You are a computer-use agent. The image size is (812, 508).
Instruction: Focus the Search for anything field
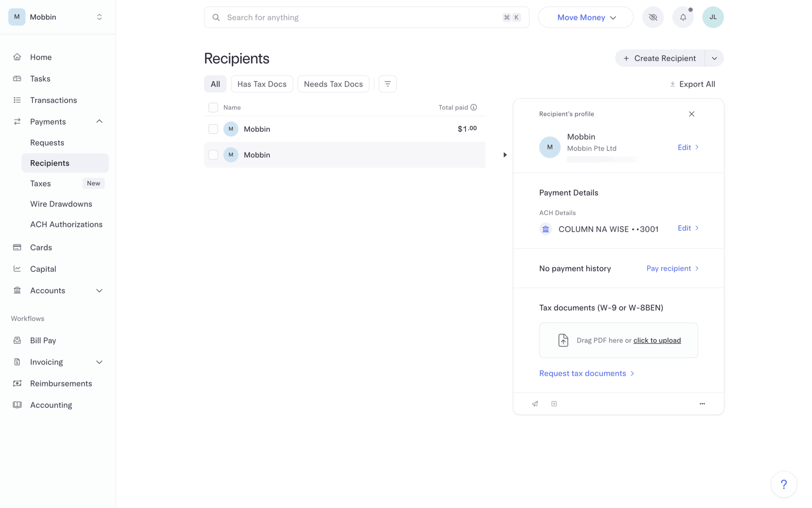point(367,17)
